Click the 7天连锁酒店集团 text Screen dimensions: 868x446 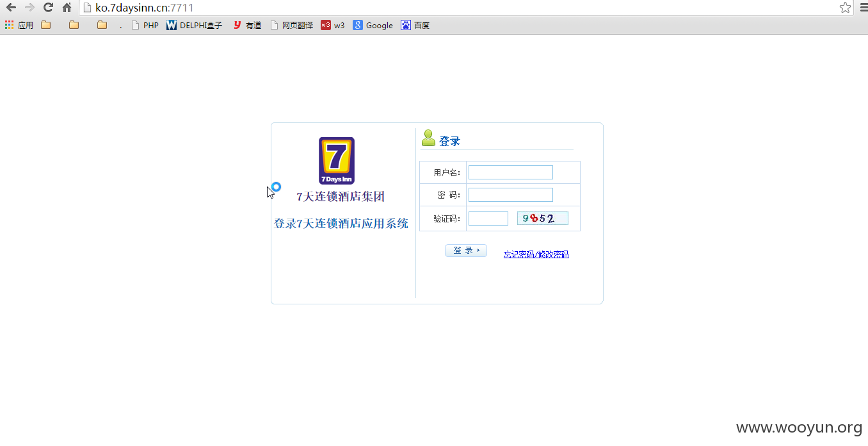coord(341,197)
